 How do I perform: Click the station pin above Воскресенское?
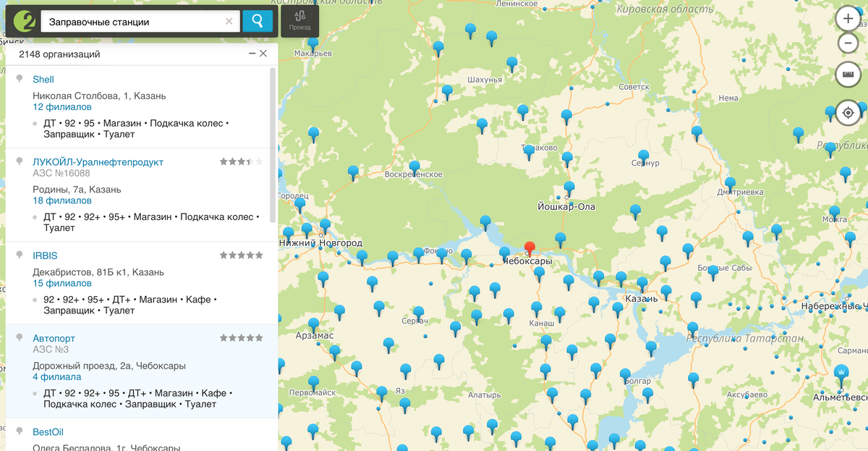(x=414, y=167)
